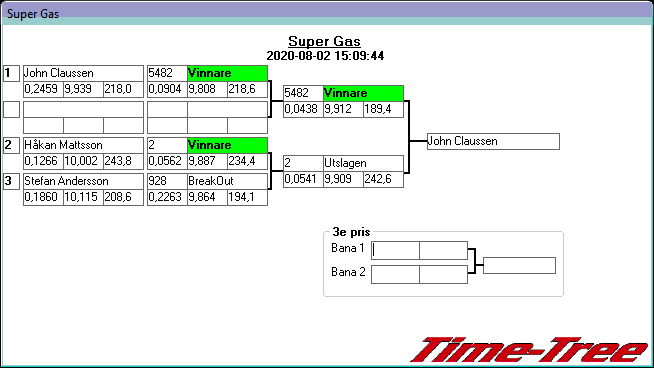
Task: Click the Bana 2 first input box
Action: click(395, 275)
